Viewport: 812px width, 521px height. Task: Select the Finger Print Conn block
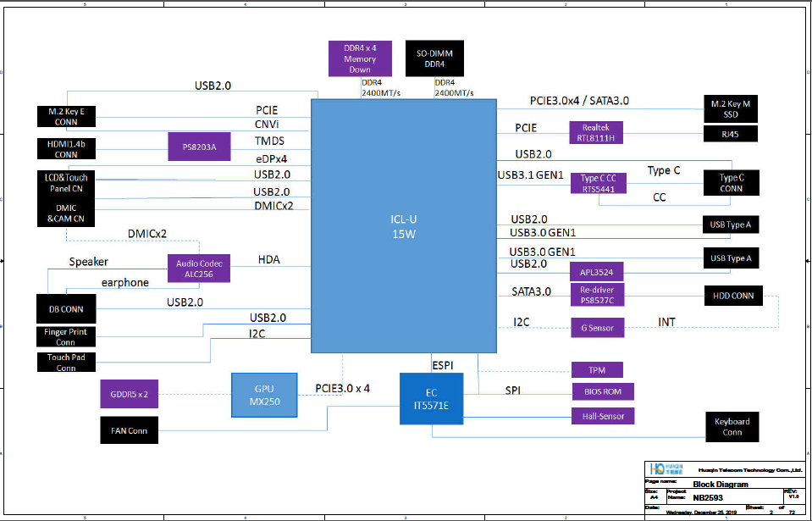click(66, 336)
